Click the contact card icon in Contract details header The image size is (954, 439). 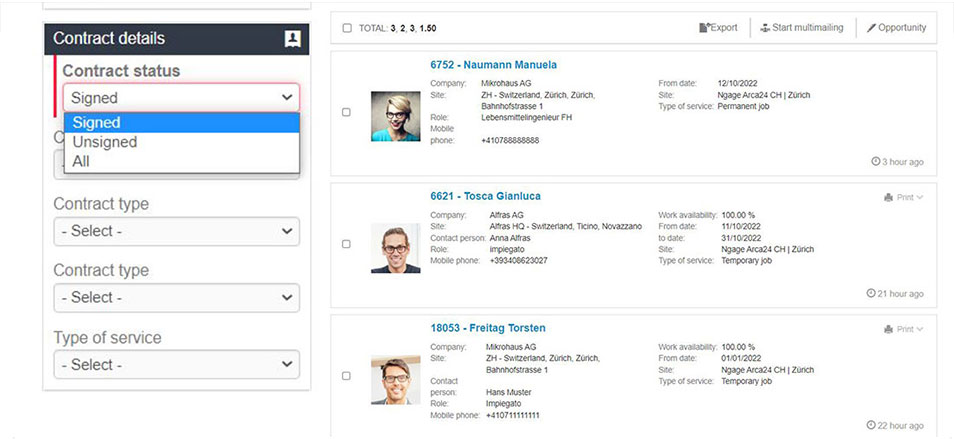[x=293, y=39]
